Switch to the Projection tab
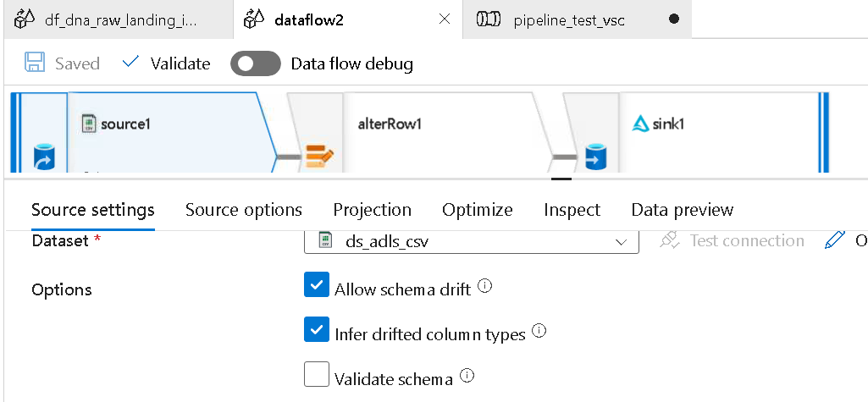Screen dimensions: 868x402 [x=372, y=210]
